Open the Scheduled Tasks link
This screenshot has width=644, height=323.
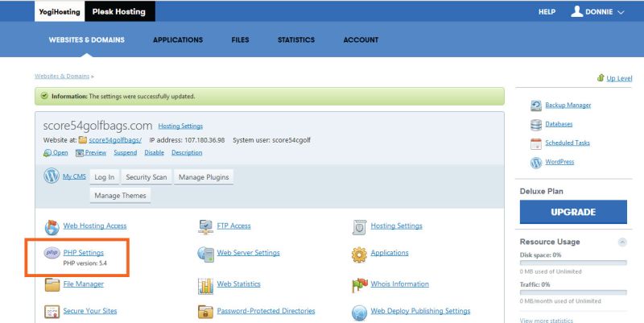point(568,143)
